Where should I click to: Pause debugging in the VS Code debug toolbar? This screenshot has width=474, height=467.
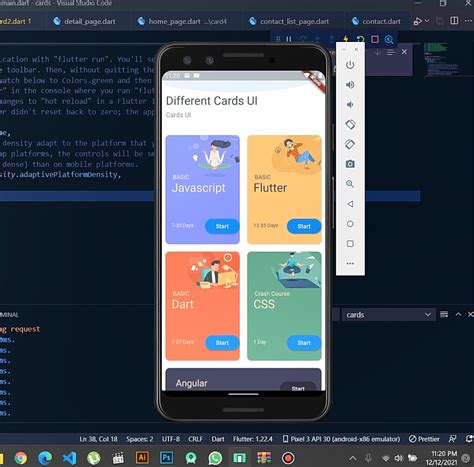pyautogui.click(x=289, y=39)
